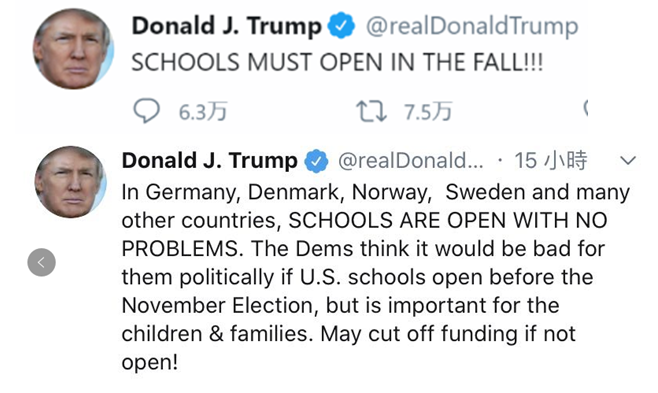Open the Donald J. Trump name on first tweet
Viewport: 658px width, 393px height.
tap(227, 26)
